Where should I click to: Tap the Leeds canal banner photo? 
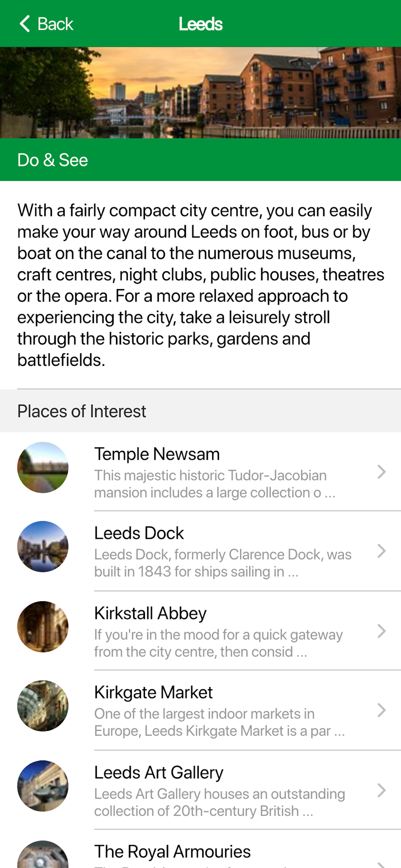point(200,93)
